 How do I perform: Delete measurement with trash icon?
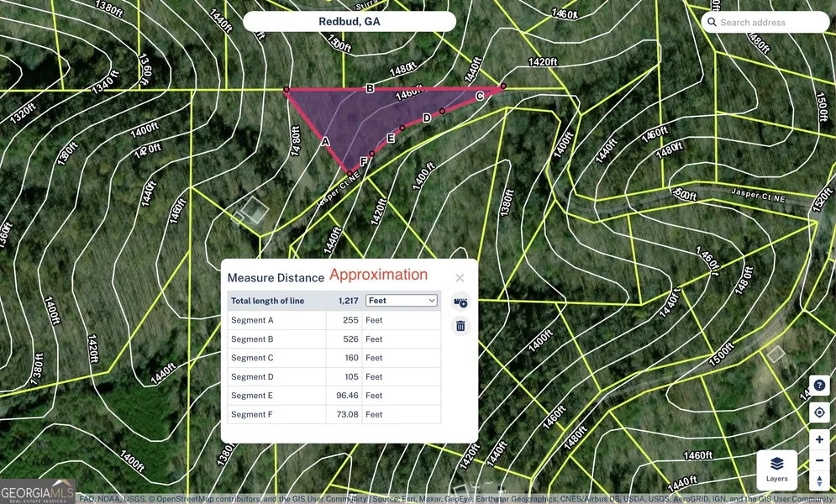tap(460, 326)
